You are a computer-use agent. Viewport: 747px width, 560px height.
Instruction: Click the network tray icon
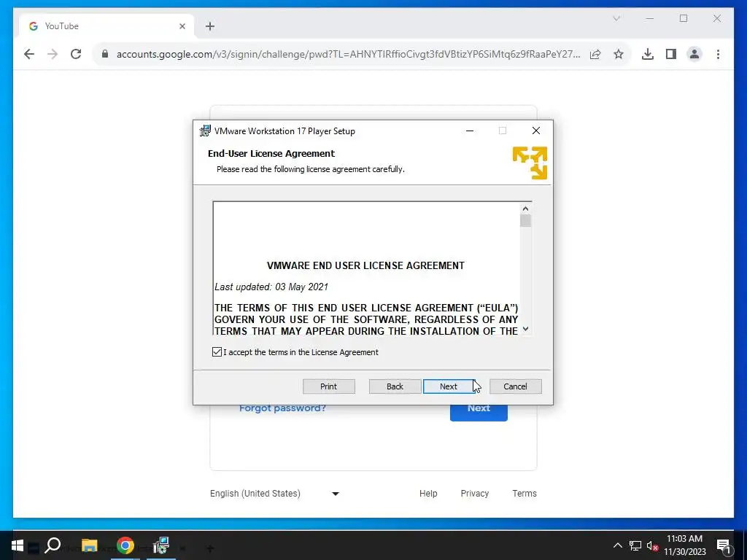coord(635,545)
